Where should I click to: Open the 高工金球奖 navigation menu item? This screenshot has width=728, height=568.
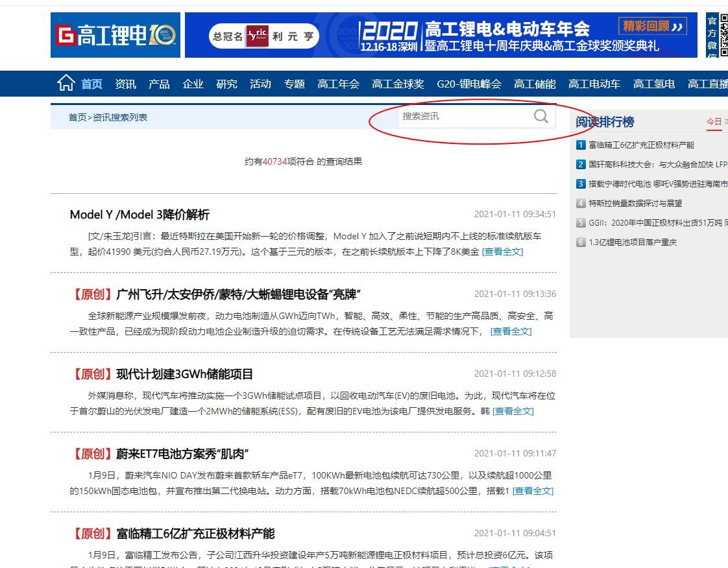click(398, 84)
